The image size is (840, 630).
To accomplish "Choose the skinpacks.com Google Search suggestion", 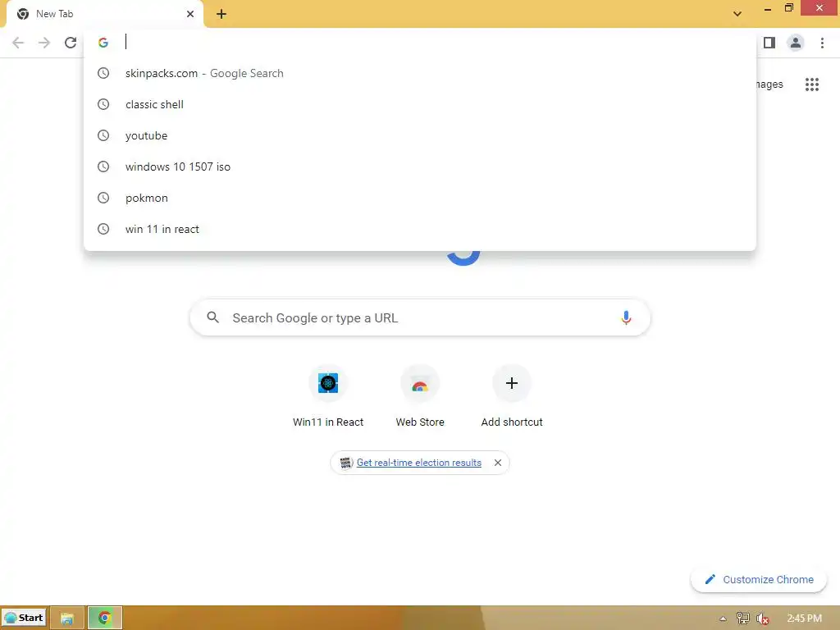I will [x=420, y=73].
